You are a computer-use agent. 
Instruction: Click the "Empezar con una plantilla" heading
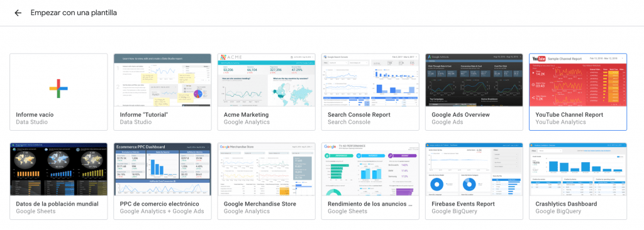(x=74, y=13)
